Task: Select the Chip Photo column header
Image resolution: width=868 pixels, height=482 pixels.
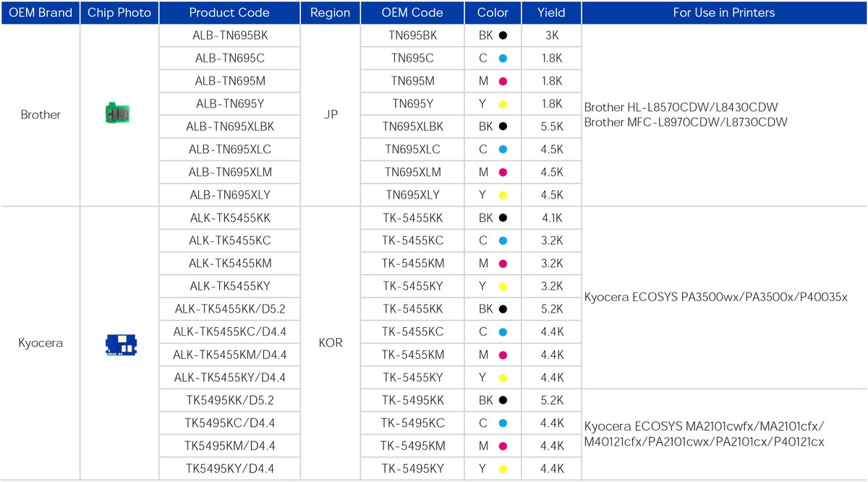Action: point(119,12)
